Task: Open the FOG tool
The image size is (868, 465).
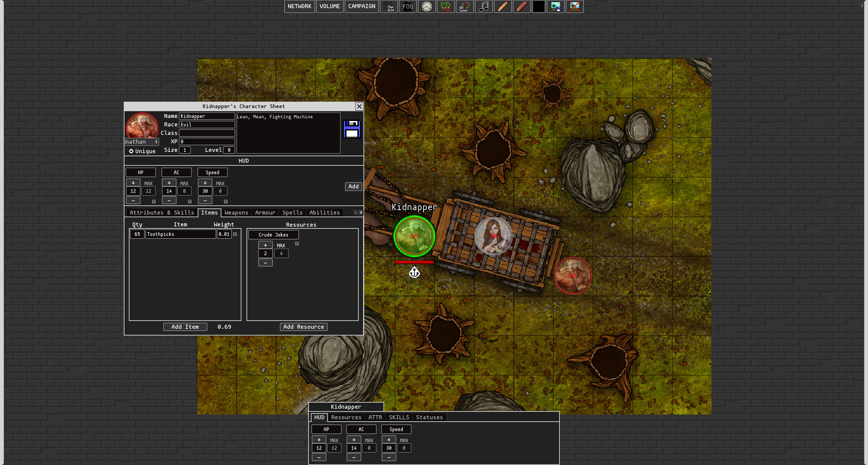Action: (x=408, y=6)
